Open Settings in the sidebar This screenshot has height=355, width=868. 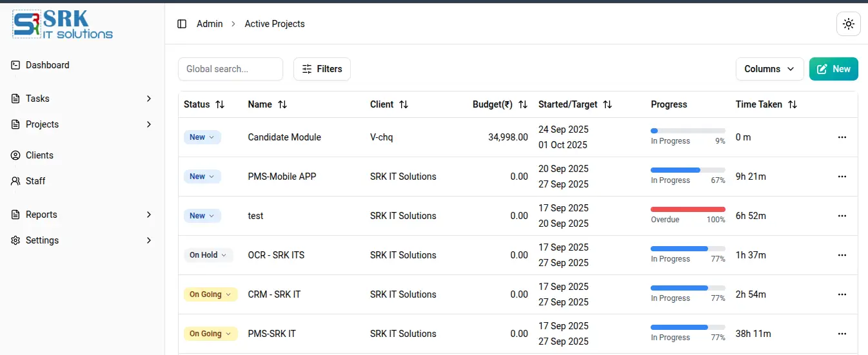(42, 240)
